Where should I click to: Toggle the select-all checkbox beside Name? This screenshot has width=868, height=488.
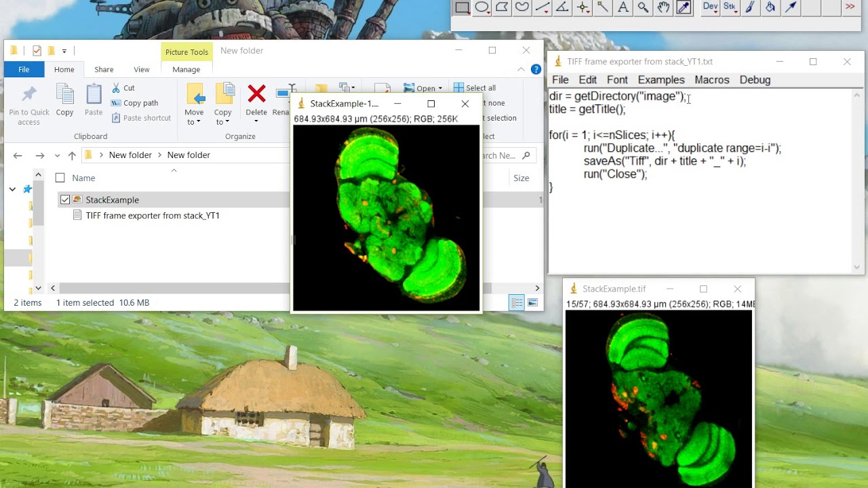click(x=60, y=178)
